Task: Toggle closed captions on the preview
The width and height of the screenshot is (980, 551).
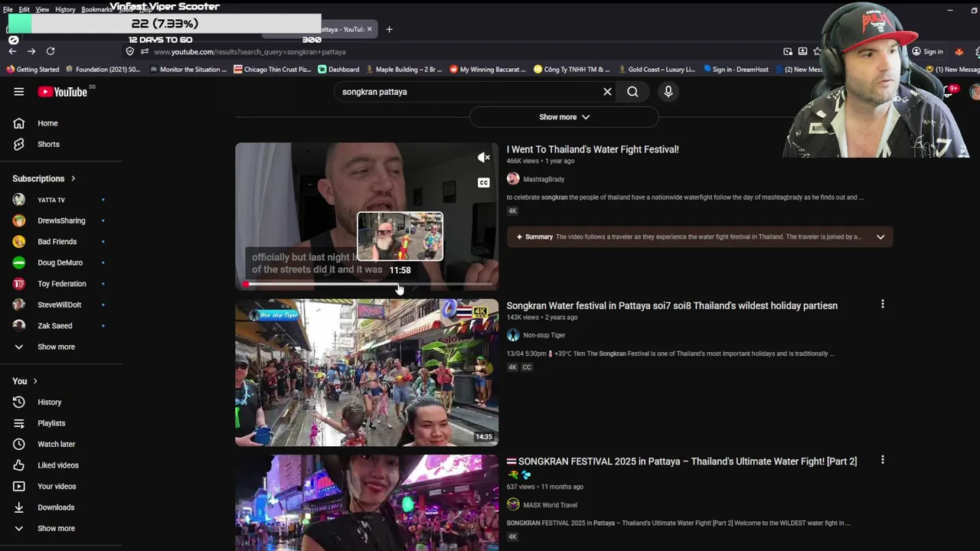Action: tap(484, 183)
